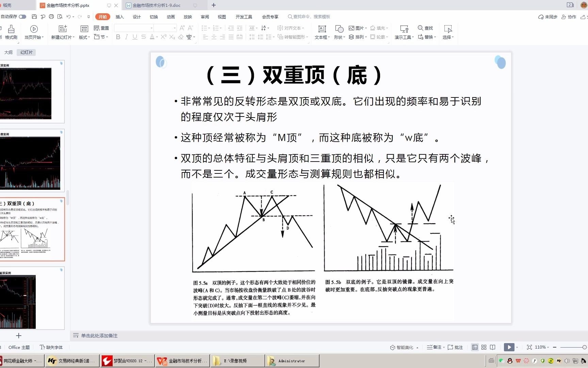Click the center align paragraph icon
The width and height of the screenshot is (588, 368).
click(214, 37)
